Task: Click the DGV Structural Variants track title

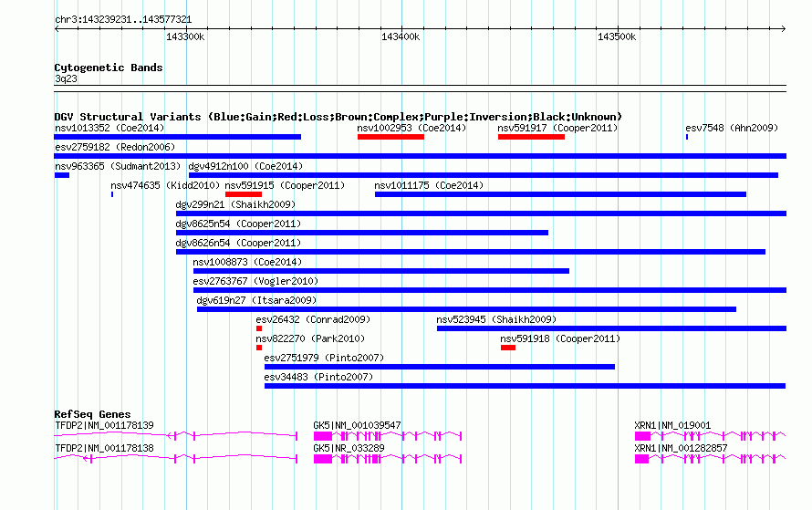Action: (x=338, y=117)
